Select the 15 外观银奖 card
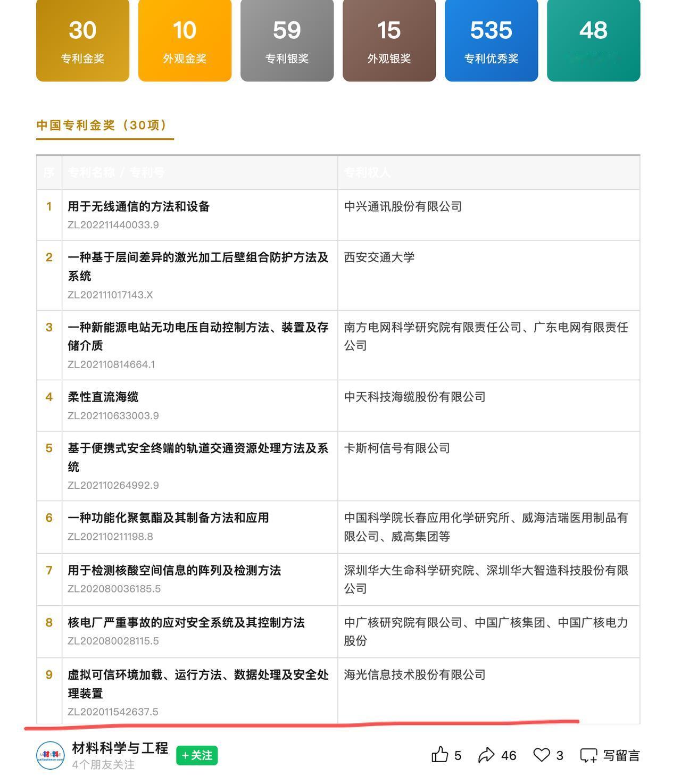This screenshot has height=784, width=681. click(389, 40)
